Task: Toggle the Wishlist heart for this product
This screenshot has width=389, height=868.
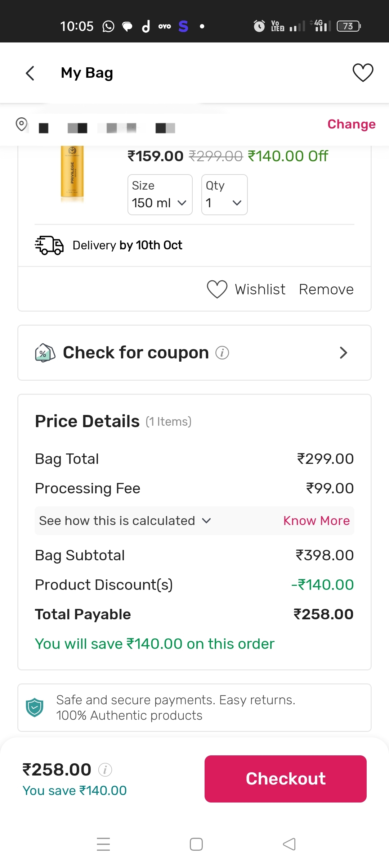Action: pyautogui.click(x=217, y=289)
